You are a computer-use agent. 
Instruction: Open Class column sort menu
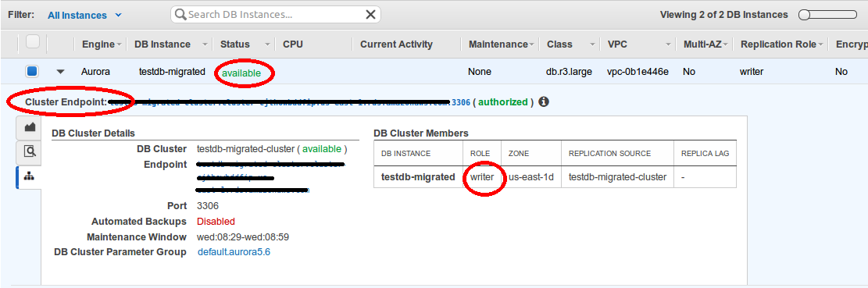(592, 44)
